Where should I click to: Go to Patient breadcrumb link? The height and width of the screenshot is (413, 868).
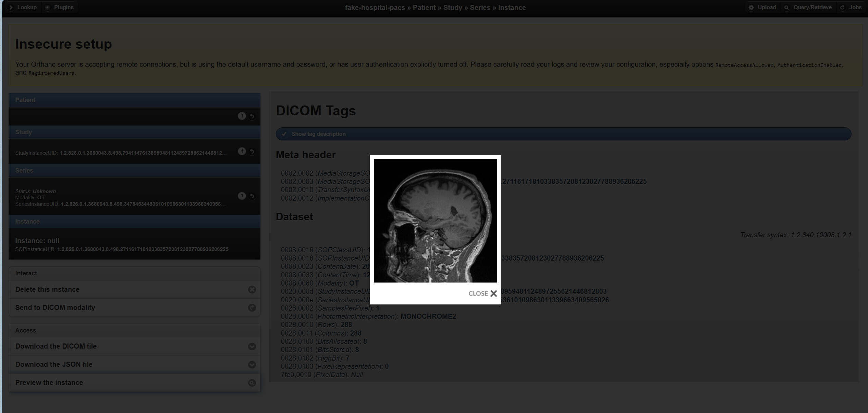click(424, 8)
